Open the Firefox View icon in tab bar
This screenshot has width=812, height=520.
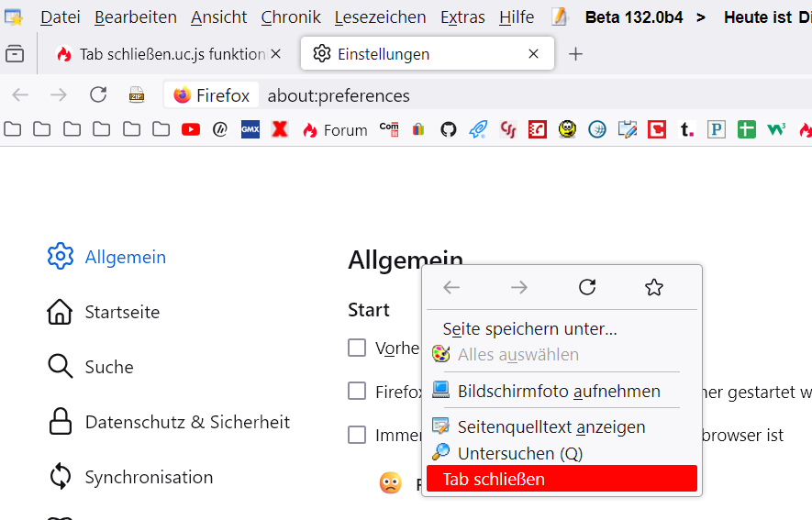[x=15, y=54]
